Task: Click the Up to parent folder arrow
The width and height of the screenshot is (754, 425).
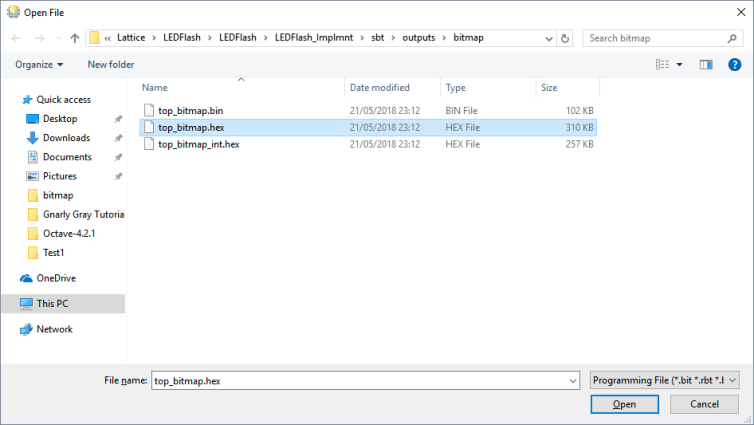Action: (x=75, y=38)
